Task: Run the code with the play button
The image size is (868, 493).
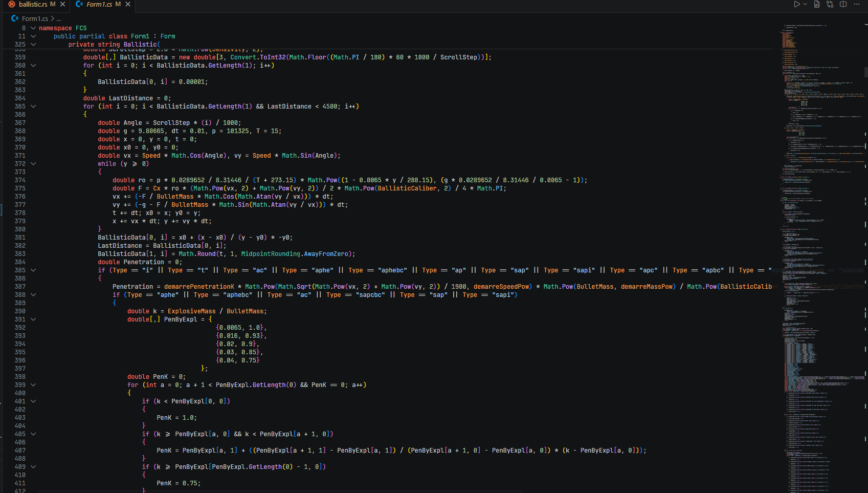Action: (797, 4)
